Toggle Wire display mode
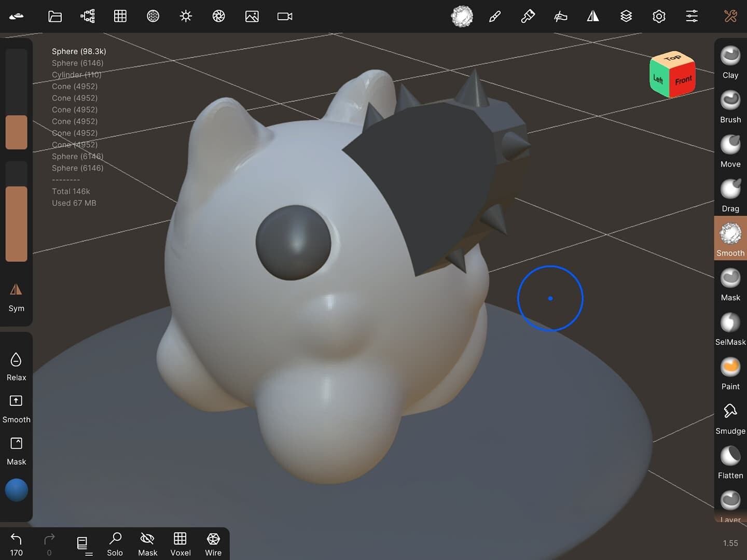Image resolution: width=747 pixels, height=560 pixels. click(213, 543)
